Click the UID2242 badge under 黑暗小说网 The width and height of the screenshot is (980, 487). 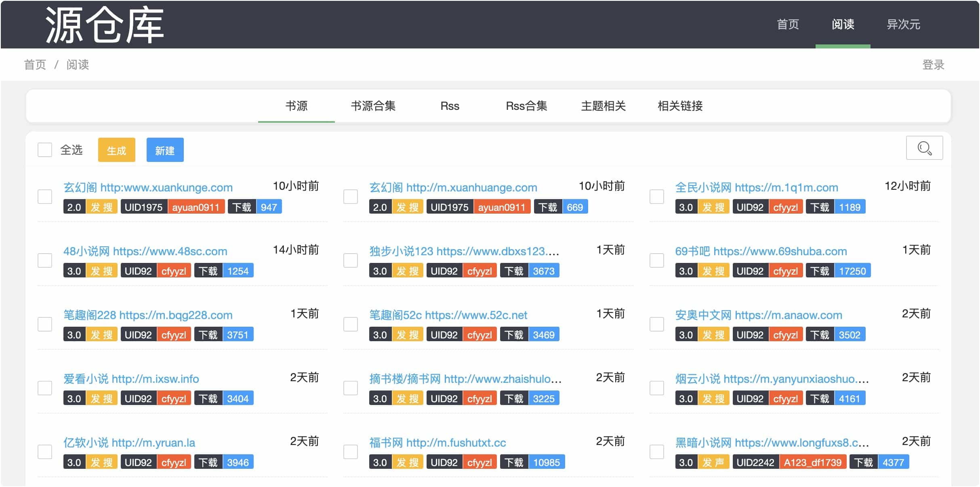pos(755,462)
